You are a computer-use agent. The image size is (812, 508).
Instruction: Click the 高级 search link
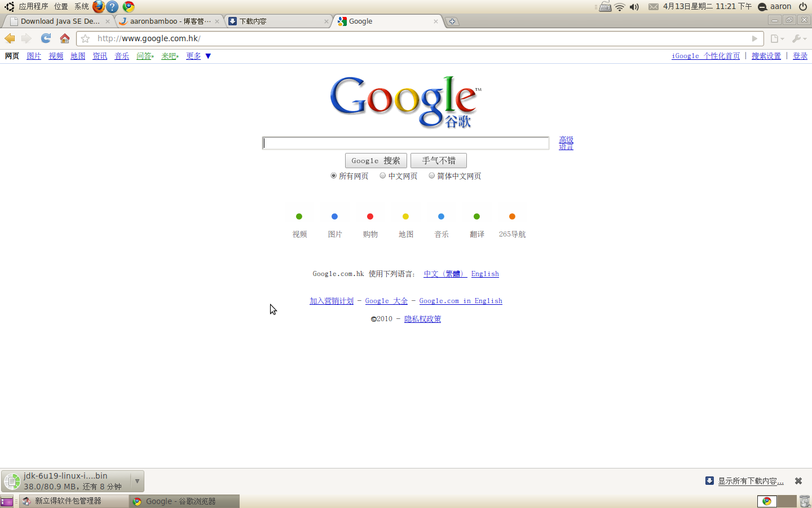(x=566, y=139)
